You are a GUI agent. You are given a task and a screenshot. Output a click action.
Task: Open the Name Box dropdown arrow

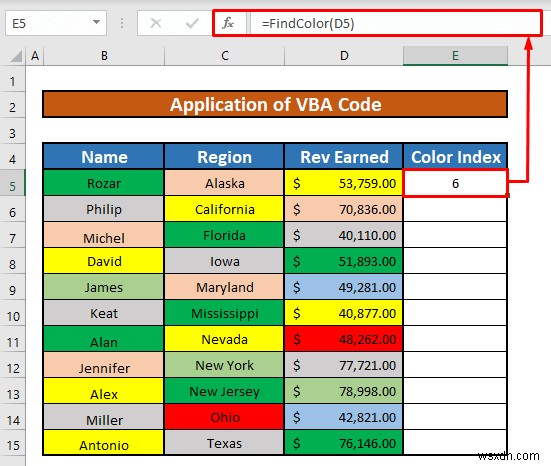96,22
